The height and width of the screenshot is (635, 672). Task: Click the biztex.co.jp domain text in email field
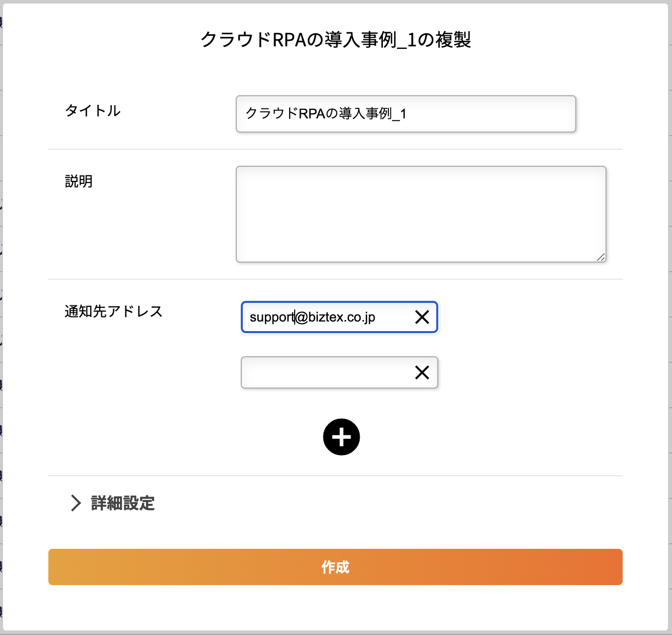(342, 317)
